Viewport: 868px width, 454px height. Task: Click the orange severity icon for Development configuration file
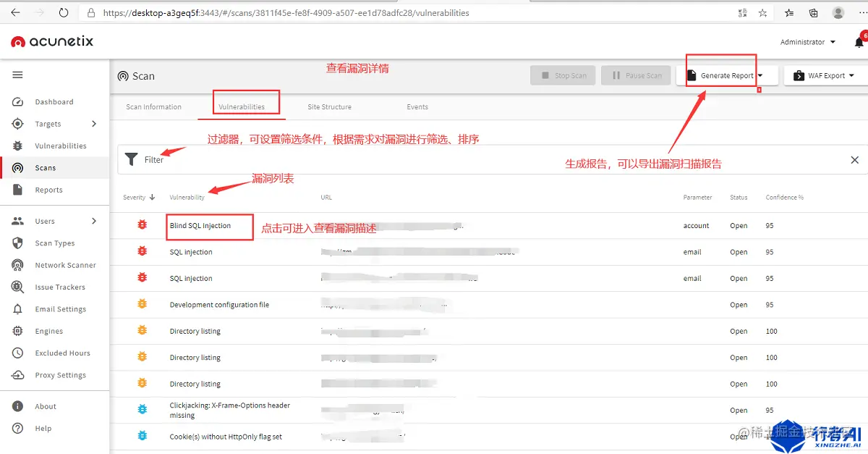point(142,304)
